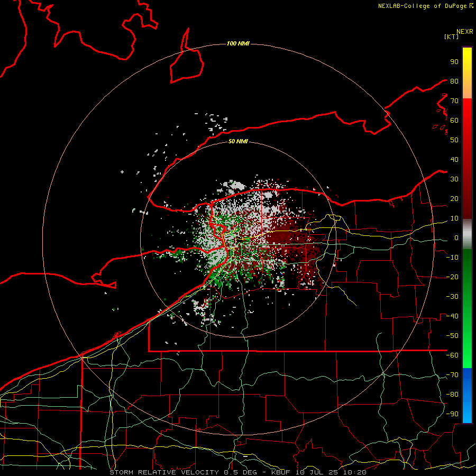The image size is (476, 476).
Task: Click the 50 value on the velocity scale
Action: pos(454,140)
